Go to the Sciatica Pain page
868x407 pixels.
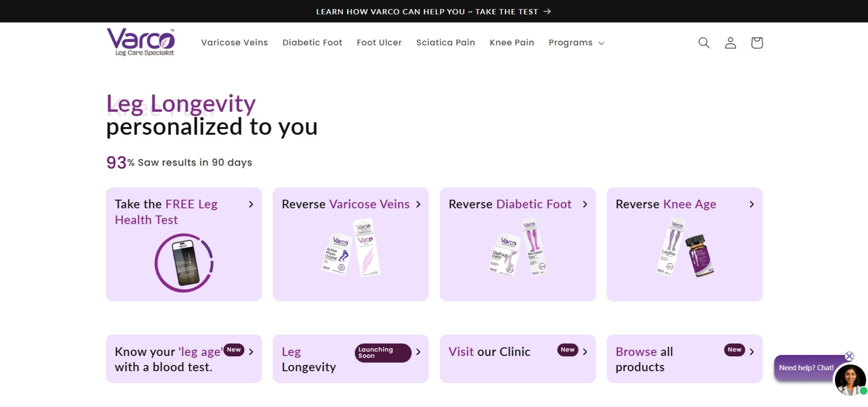445,43
